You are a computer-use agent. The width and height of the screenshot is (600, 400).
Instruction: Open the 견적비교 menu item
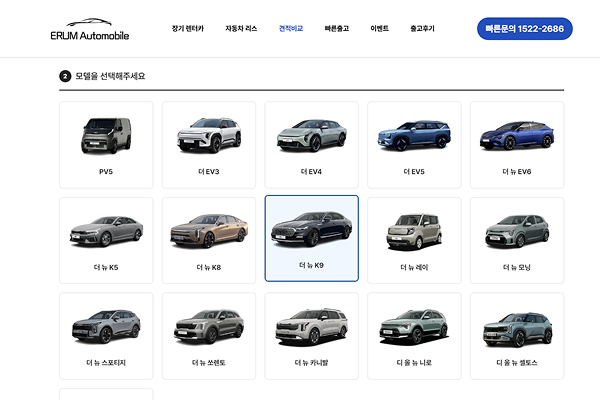pyautogui.click(x=291, y=29)
